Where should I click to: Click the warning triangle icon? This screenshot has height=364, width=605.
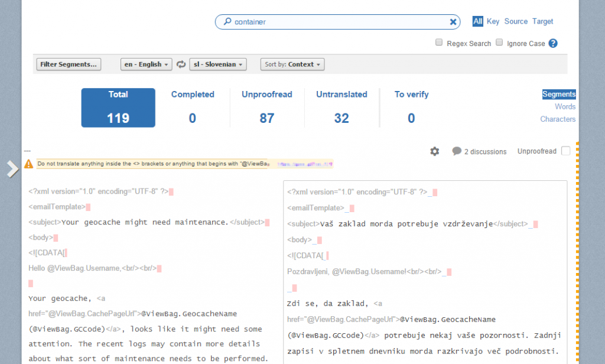[28, 164]
